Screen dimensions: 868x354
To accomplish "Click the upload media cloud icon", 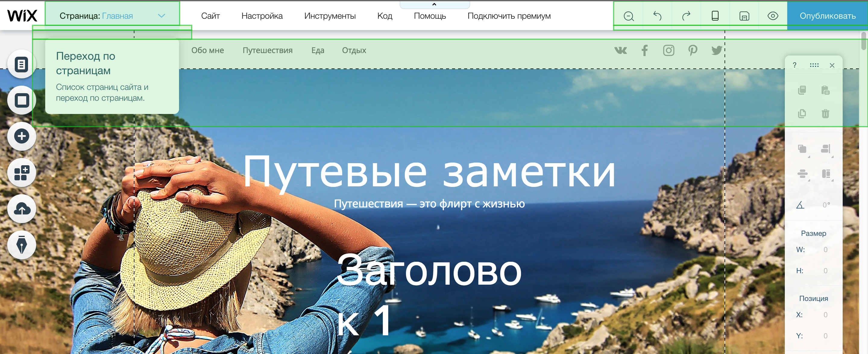I will (x=21, y=209).
